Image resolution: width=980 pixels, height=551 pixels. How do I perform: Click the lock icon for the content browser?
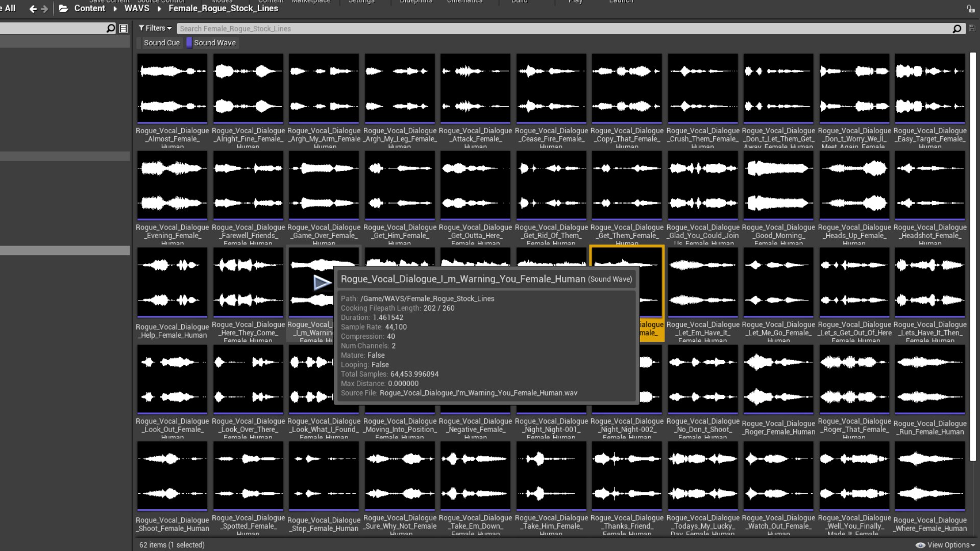(970, 9)
